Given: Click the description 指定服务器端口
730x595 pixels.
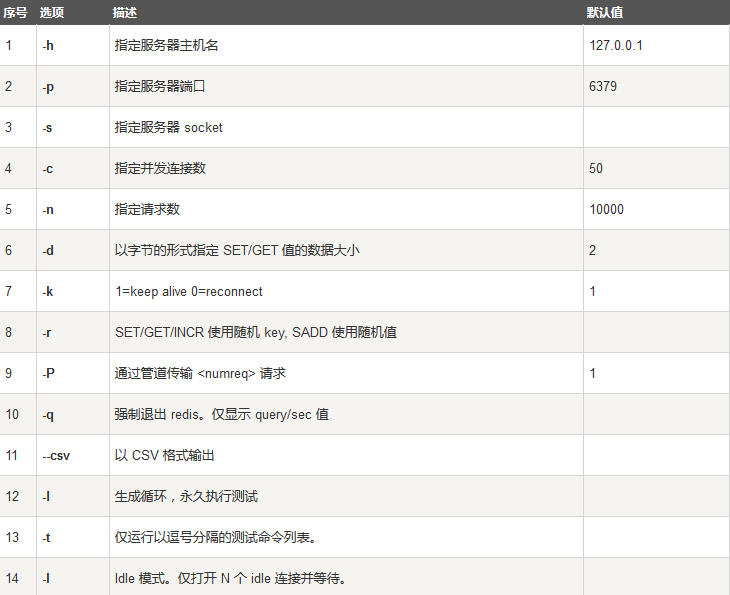Looking at the screenshot, I should pyautogui.click(x=160, y=86).
